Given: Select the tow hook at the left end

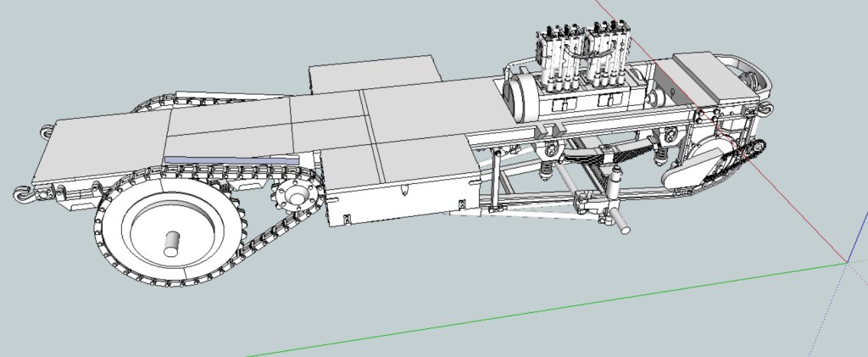Looking at the screenshot, I should pos(23,193).
